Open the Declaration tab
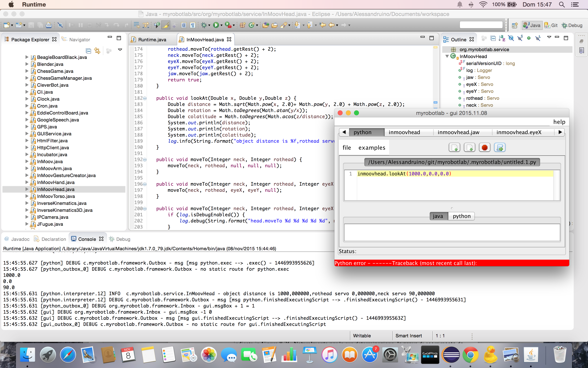Image resolution: width=588 pixels, height=368 pixels. pyautogui.click(x=50, y=239)
